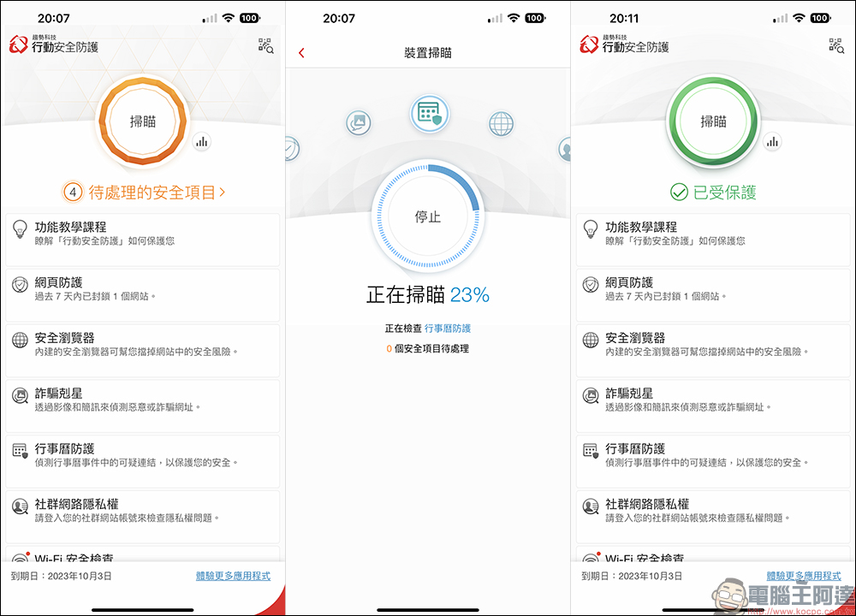Tap light bulb icon in left screen
The width and height of the screenshot is (856, 616).
[x=21, y=229]
